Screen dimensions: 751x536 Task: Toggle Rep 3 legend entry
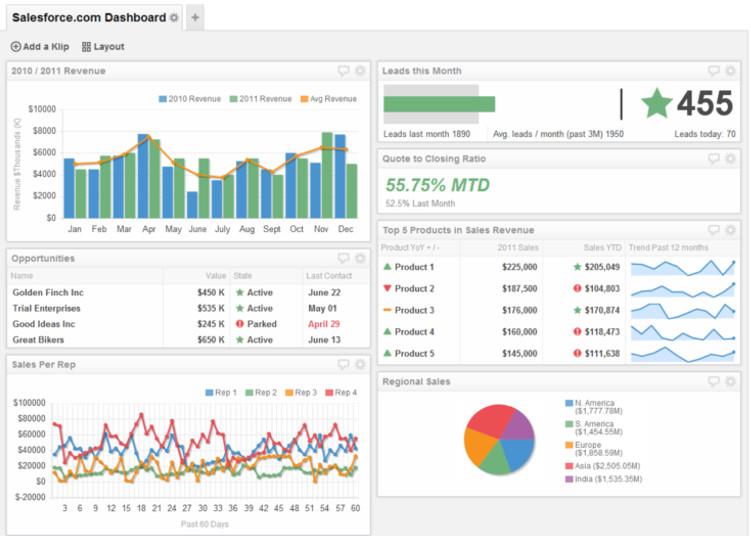pos(301,392)
